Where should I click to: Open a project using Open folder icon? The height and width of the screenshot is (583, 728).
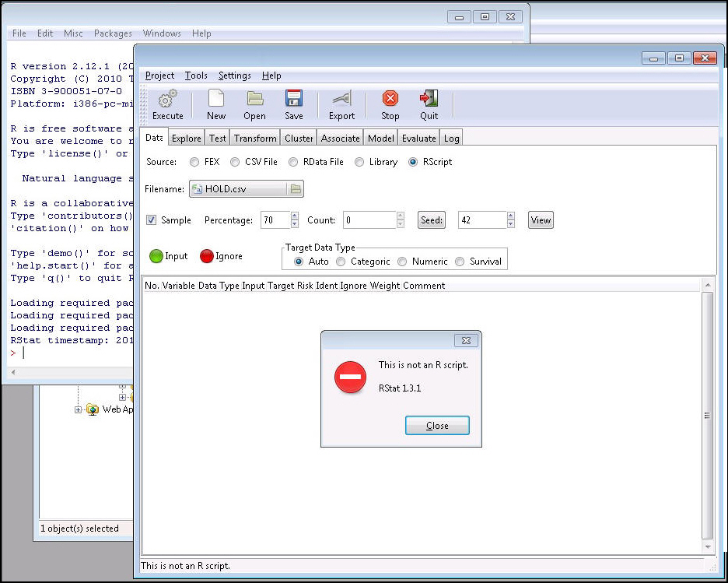point(255,99)
